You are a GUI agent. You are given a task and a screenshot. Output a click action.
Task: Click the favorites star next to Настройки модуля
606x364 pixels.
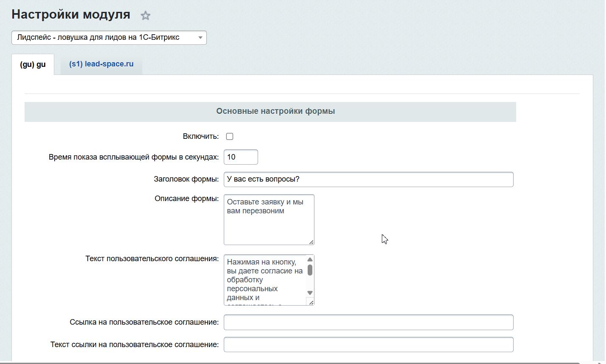[x=145, y=16]
